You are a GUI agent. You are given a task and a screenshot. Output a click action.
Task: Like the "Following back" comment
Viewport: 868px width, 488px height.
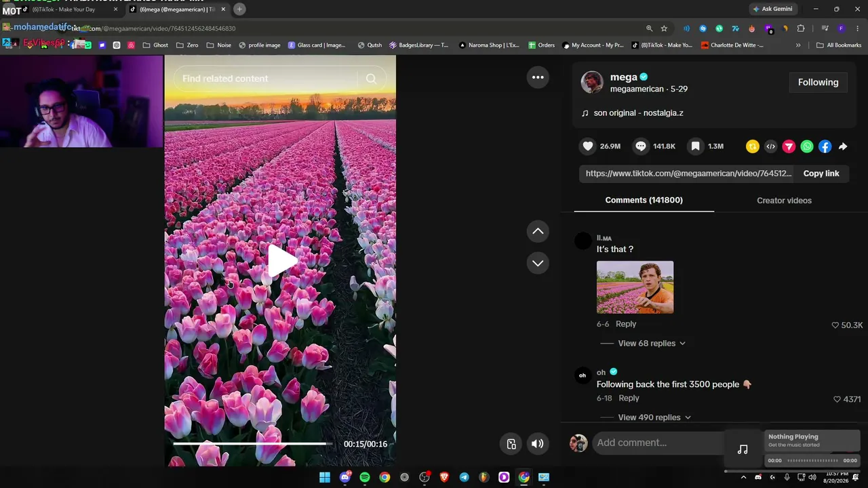tap(837, 400)
